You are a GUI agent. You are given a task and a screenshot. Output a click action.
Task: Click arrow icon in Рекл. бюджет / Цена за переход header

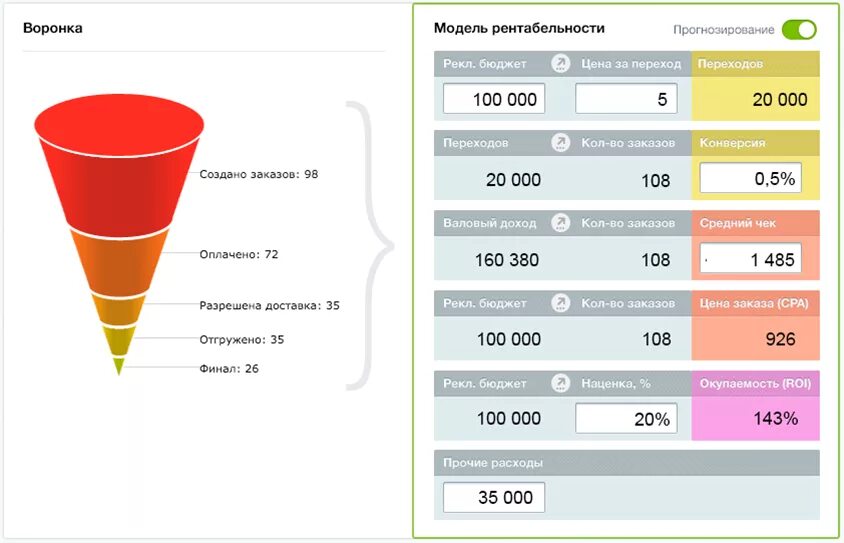point(560,64)
